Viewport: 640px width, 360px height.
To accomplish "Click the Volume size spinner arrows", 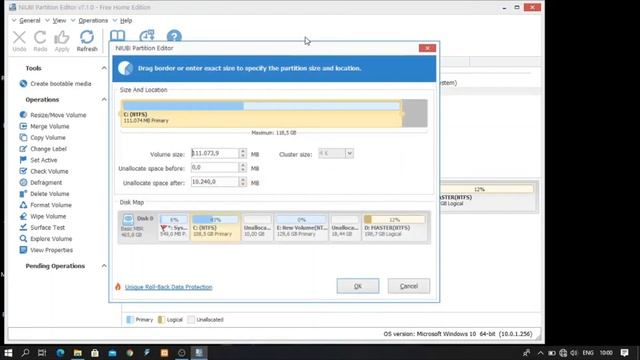I will tap(243, 153).
